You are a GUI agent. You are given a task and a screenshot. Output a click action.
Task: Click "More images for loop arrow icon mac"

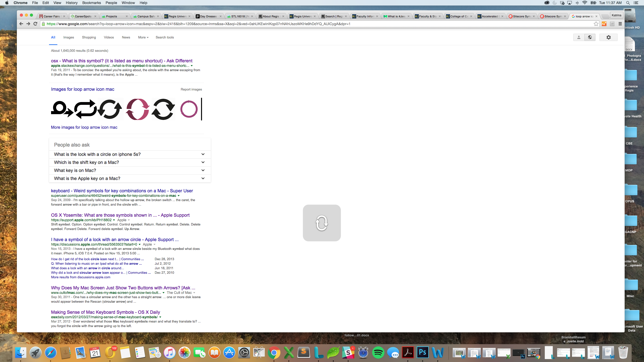tap(84, 127)
